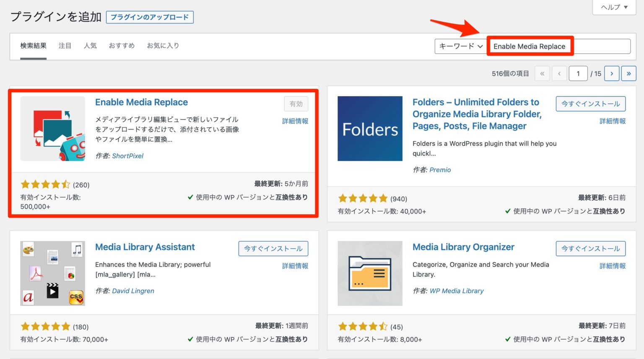Switch to the お気に入り tab
Screen dimensions: 644x359
tap(163, 45)
